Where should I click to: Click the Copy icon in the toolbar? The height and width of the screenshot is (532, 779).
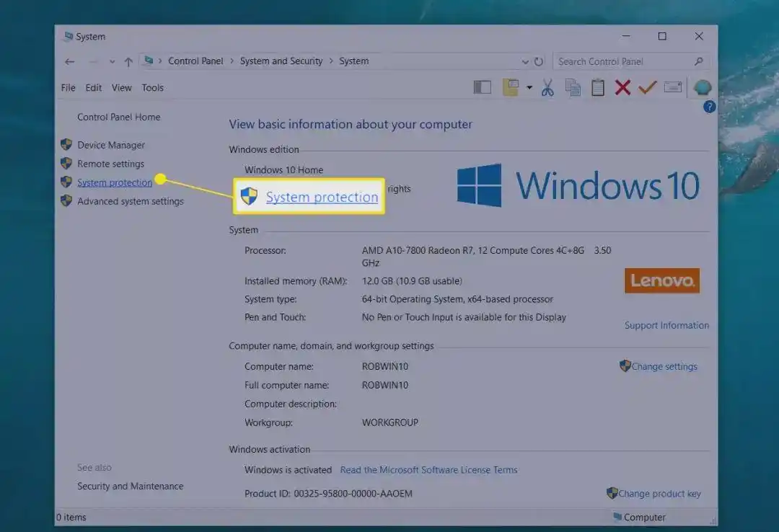(573, 87)
